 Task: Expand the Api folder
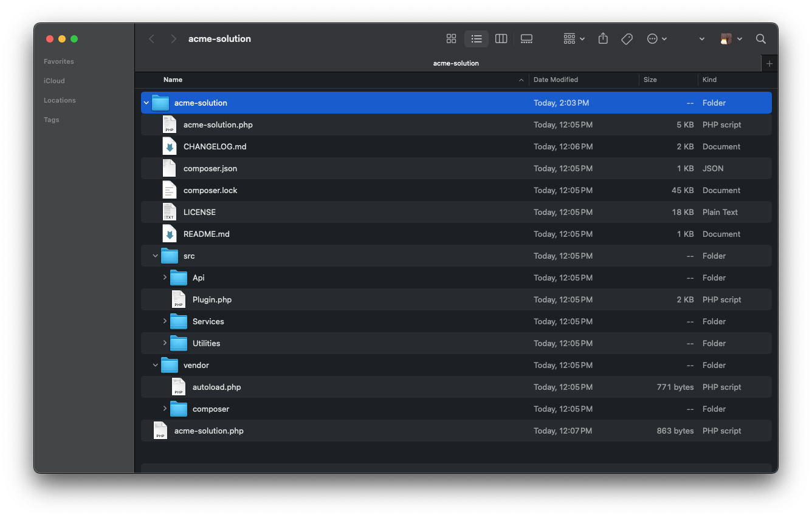tap(165, 278)
